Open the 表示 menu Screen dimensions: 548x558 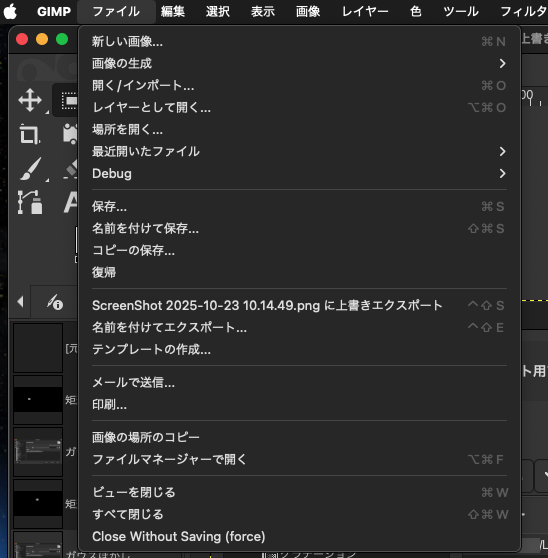263,12
